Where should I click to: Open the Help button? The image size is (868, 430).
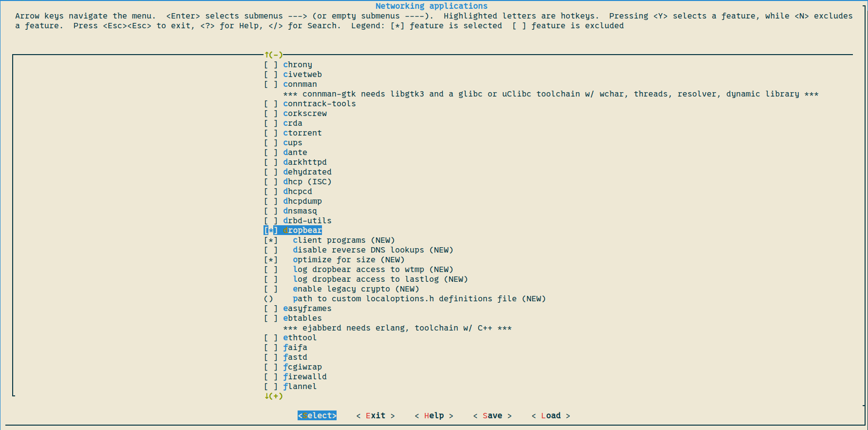[434, 415]
